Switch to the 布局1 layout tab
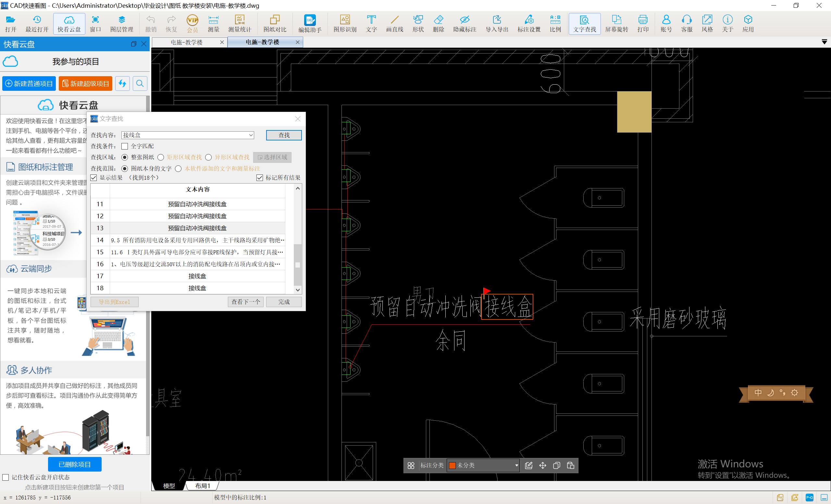 pos(203,486)
